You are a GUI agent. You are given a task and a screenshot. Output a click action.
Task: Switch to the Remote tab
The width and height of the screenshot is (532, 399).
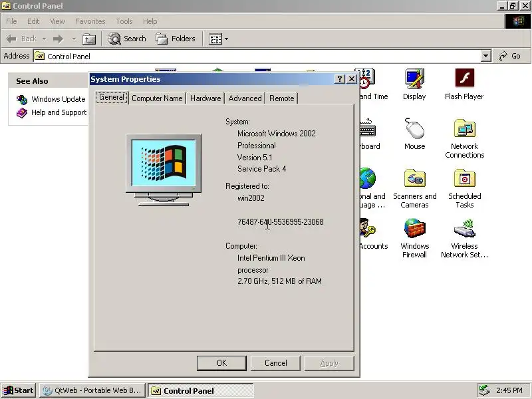coord(281,98)
